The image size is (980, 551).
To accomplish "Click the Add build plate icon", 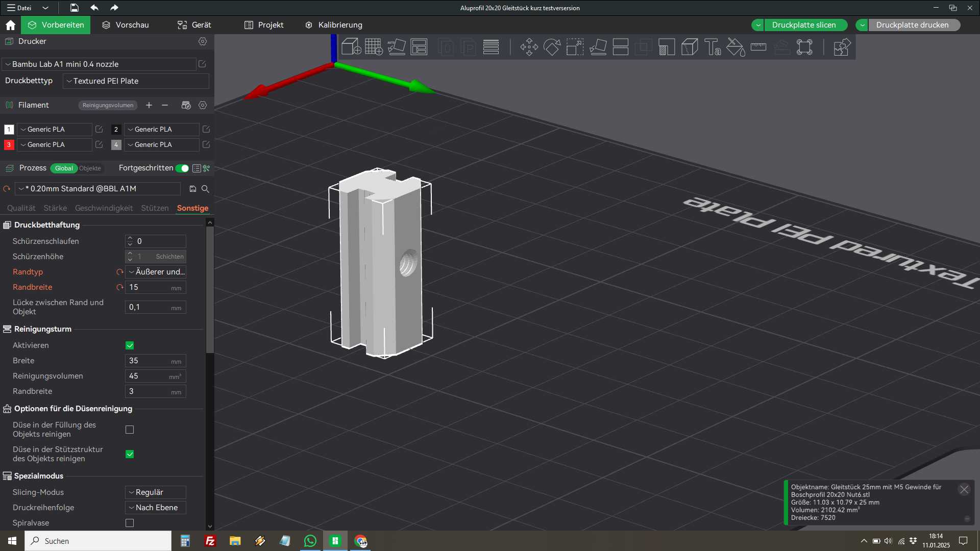I will pos(374,47).
